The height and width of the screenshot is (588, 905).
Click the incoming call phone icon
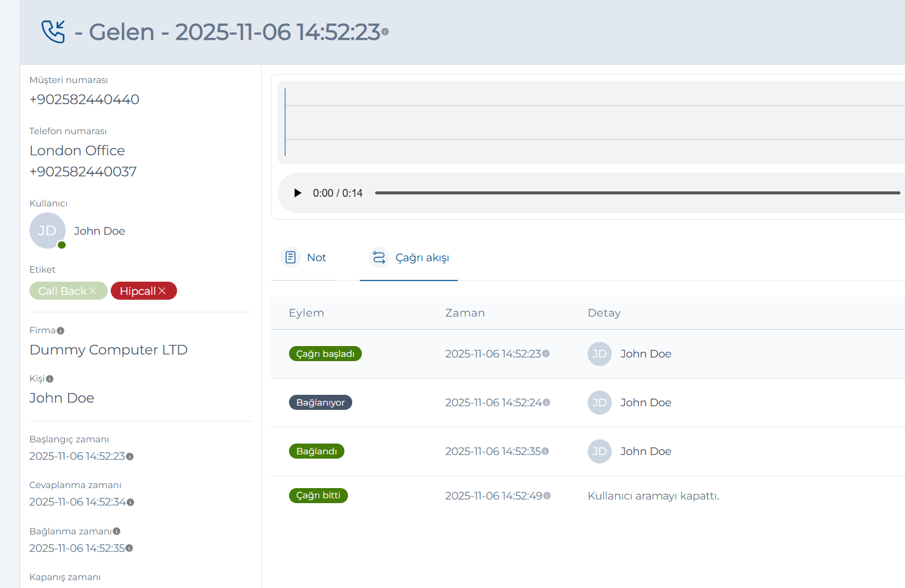click(53, 32)
